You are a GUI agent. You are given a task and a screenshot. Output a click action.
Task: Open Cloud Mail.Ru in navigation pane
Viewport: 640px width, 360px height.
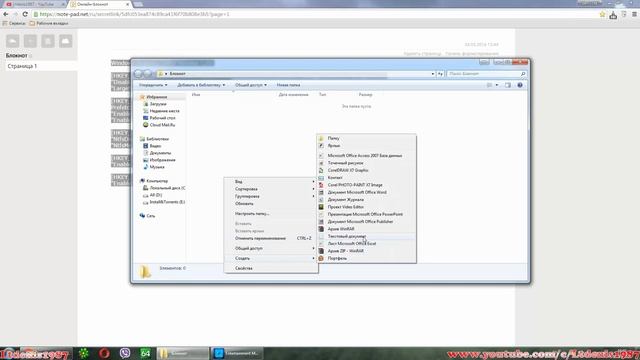click(x=162, y=125)
